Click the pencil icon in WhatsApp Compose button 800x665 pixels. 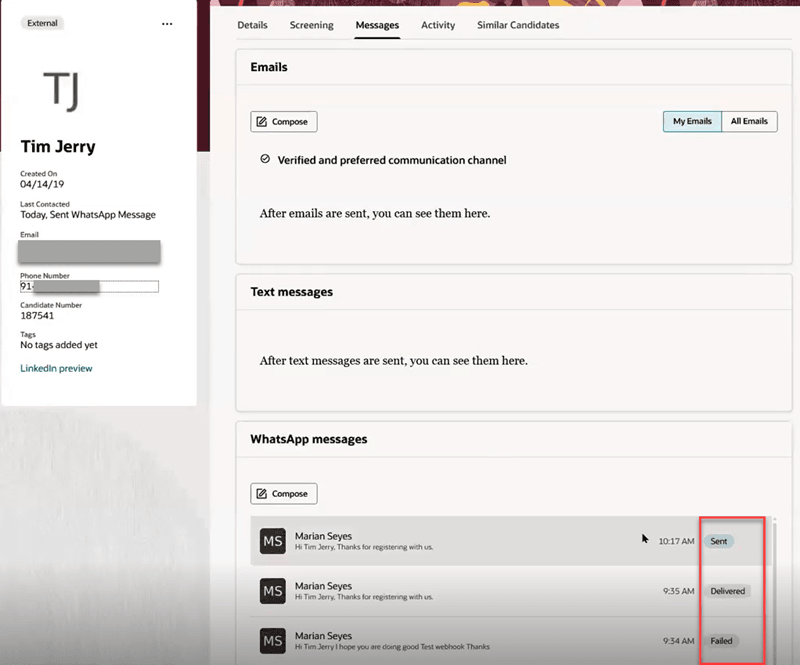[x=262, y=494]
